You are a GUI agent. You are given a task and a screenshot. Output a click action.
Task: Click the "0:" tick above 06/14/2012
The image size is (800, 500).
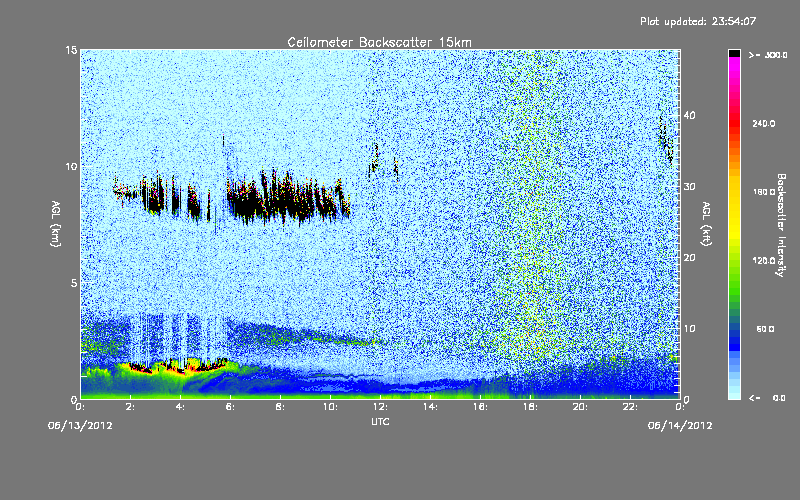click(x=680, y=407)
